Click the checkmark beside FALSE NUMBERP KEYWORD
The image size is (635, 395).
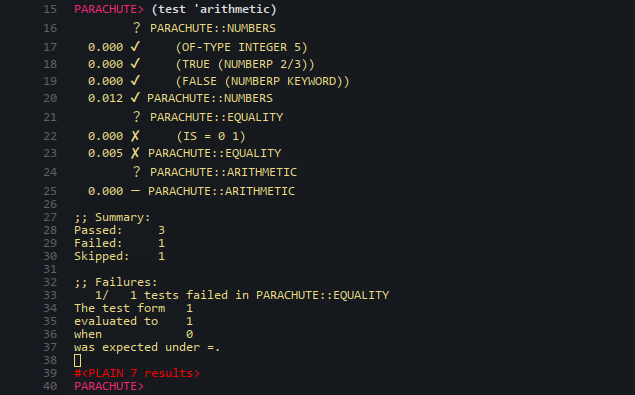coord(135,81)
